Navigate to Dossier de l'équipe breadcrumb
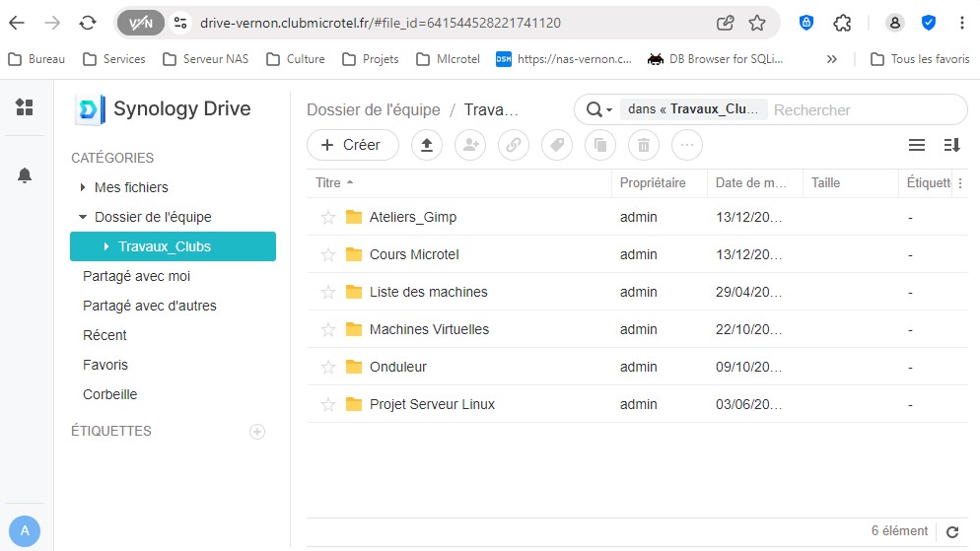 tap(374, 109)
